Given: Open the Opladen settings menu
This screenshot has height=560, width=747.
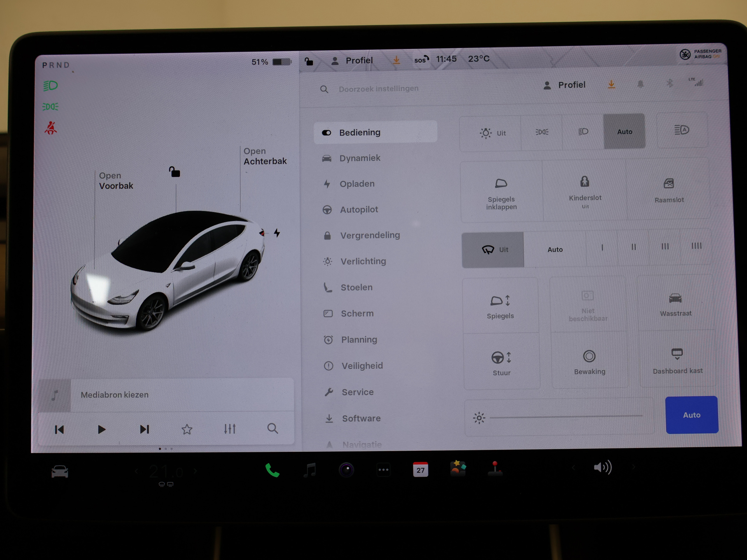Looking at the screenshot, I should pyautogui.click(x=349, y=184).
